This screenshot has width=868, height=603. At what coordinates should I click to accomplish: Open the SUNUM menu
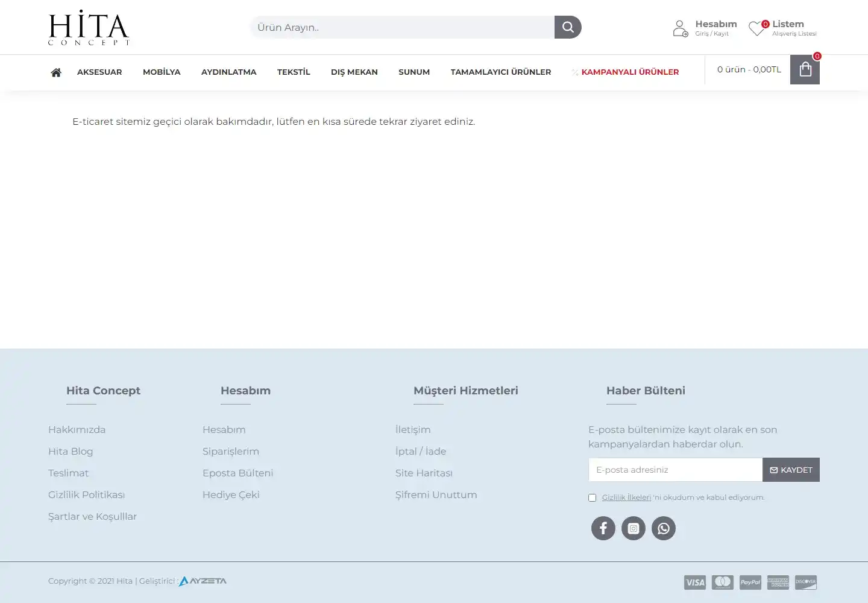414,72
